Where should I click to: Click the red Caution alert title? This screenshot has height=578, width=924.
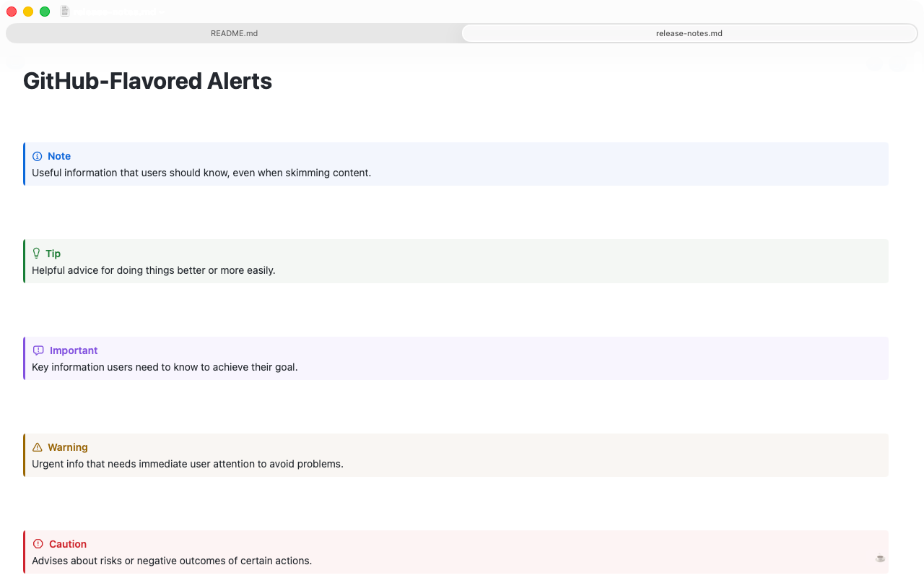68,544
